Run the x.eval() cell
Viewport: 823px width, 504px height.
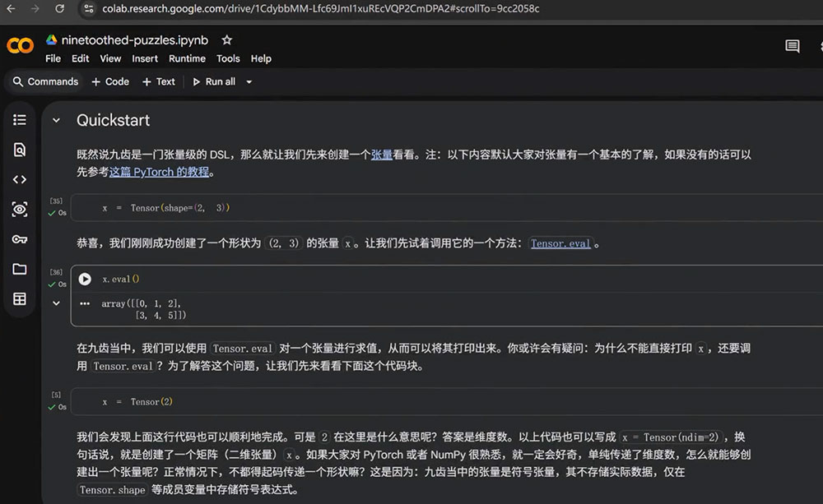tap(85, 279)
